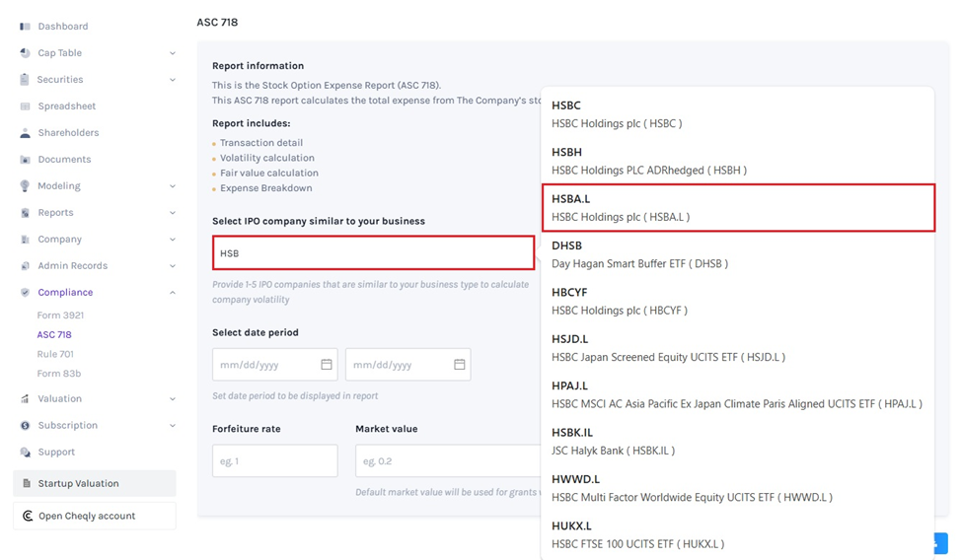The image size is (961, 560).
Task: Open the start date calendar picker icon
Action: pyautogui.click(x=327, y=365)
